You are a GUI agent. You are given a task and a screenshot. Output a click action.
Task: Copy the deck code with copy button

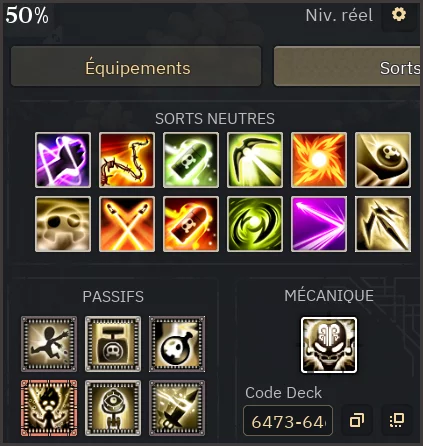[356, 420]
